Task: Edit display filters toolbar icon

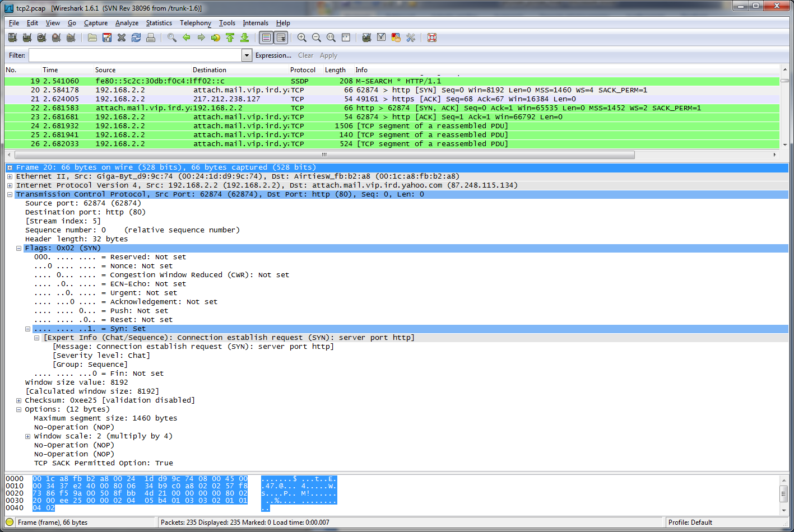Action: (382, 38)
